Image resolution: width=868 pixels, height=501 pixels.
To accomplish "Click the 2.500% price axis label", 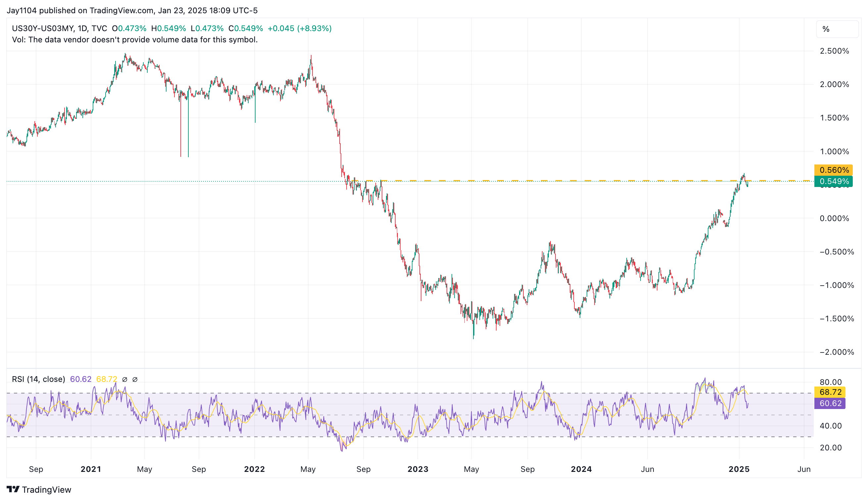I will [834, 51].
